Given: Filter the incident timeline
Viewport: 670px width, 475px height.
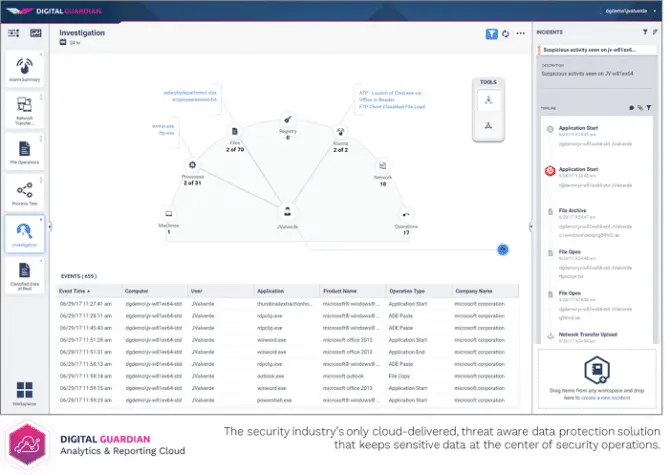Looking at the screenshot, I should [649, 108].
